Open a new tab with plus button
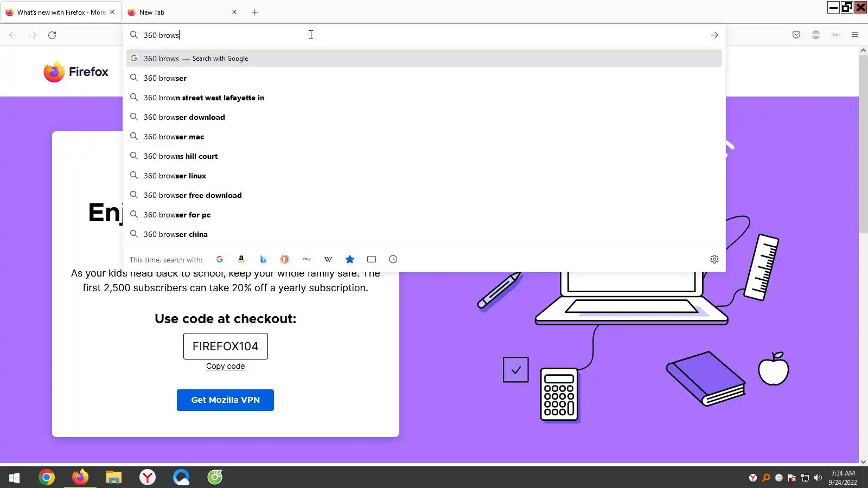The image size is (868, 488). [255, 12]
